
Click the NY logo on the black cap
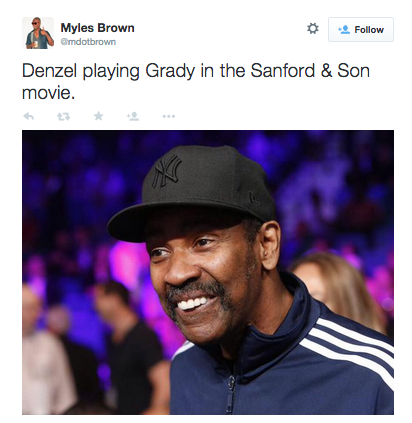166,171
